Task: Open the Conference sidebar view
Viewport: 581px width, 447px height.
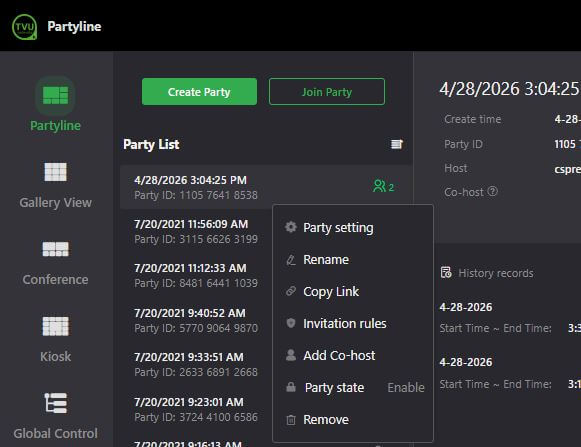Action: coord(55,263)
